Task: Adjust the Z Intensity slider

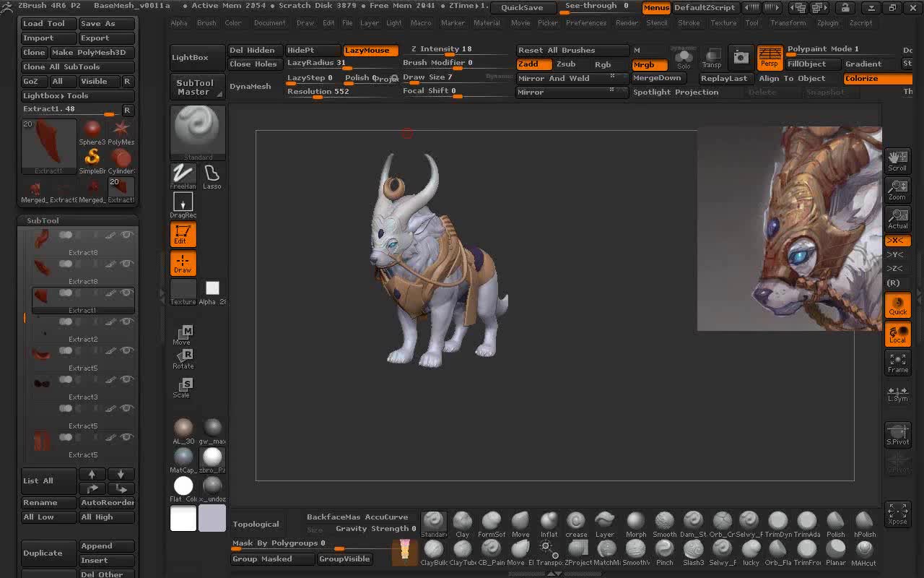Action: pos(455,51)
